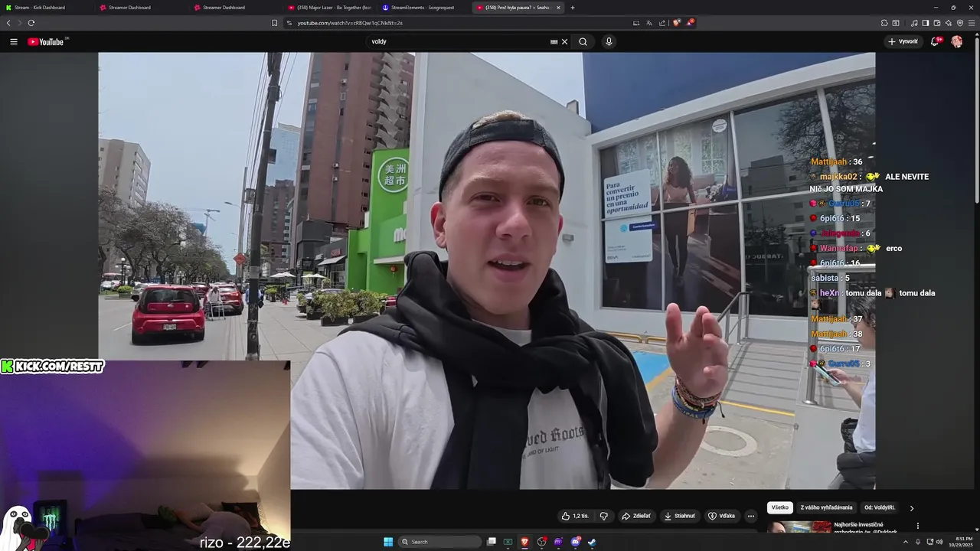This screenshot has height=551, width=980.
Task: Open a new browser tab
Action: coord(573,8)
